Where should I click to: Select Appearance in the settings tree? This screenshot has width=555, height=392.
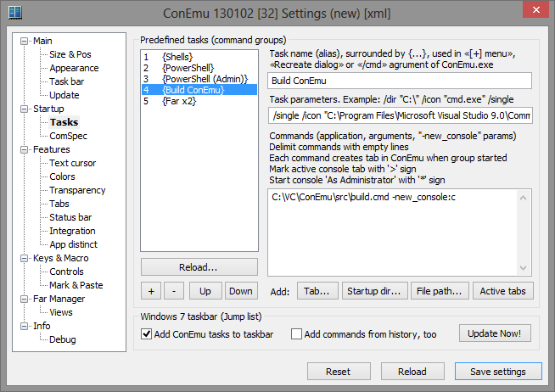pyautogui.click(x=74, y=68)
